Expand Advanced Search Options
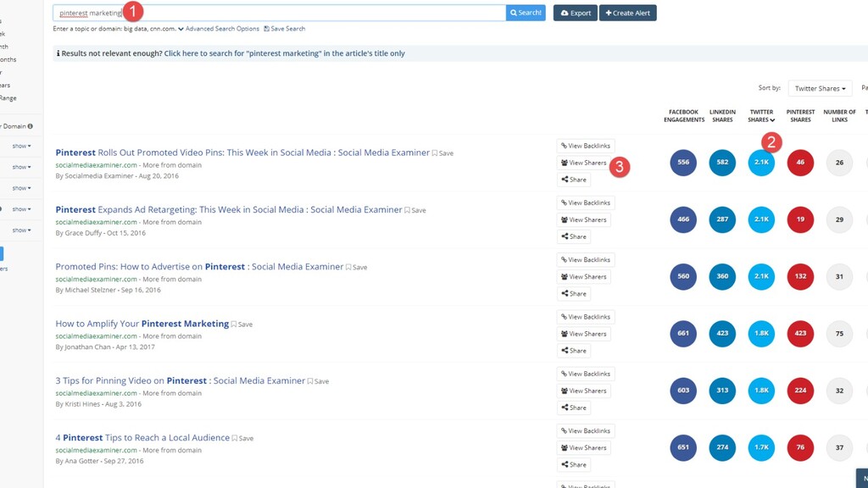This screenshot has width=868, height=488. click(218, 29)
